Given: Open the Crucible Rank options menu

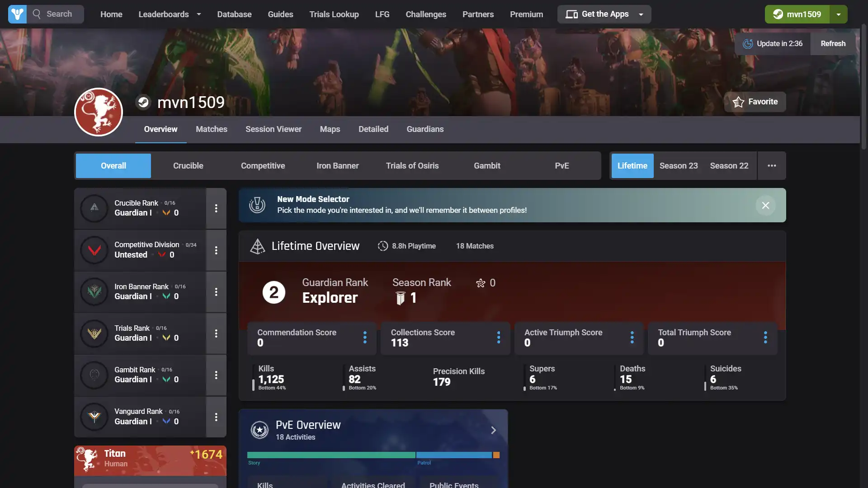Looking at the screenshot, I should 216,208.
